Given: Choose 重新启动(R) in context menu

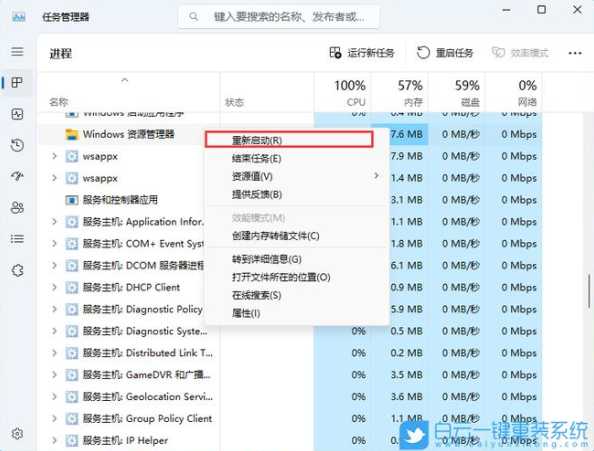Looking at the screenshot, I should pyautogui.click(x=289, y=139).
